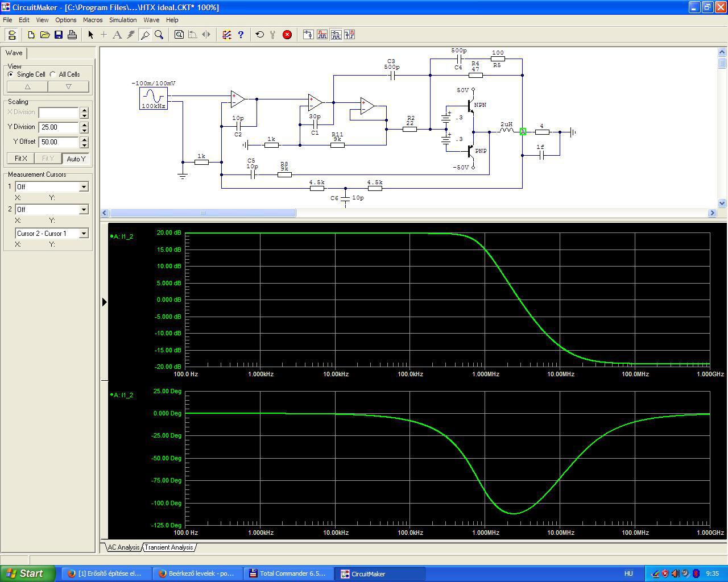Viewport: 728px width, 582px height.
Task: Toggle the Auto Y scaling button
Action: pos(76,159)
